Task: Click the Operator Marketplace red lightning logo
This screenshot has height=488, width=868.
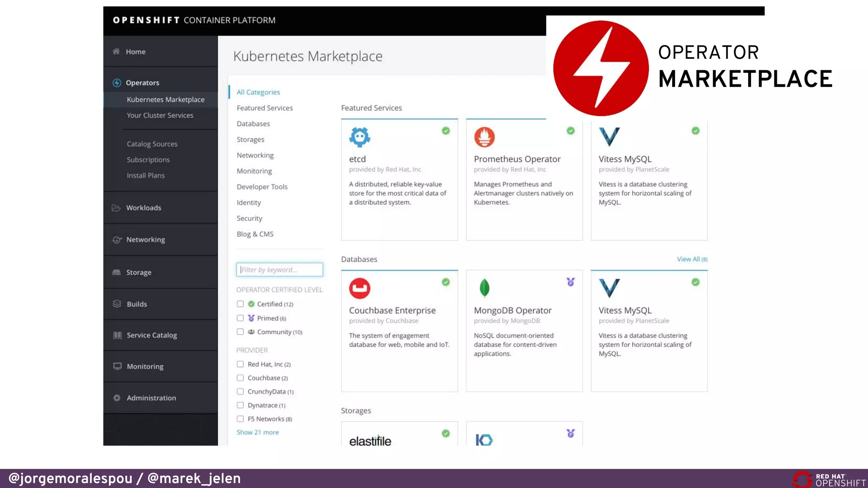Action: coord(601,68)
